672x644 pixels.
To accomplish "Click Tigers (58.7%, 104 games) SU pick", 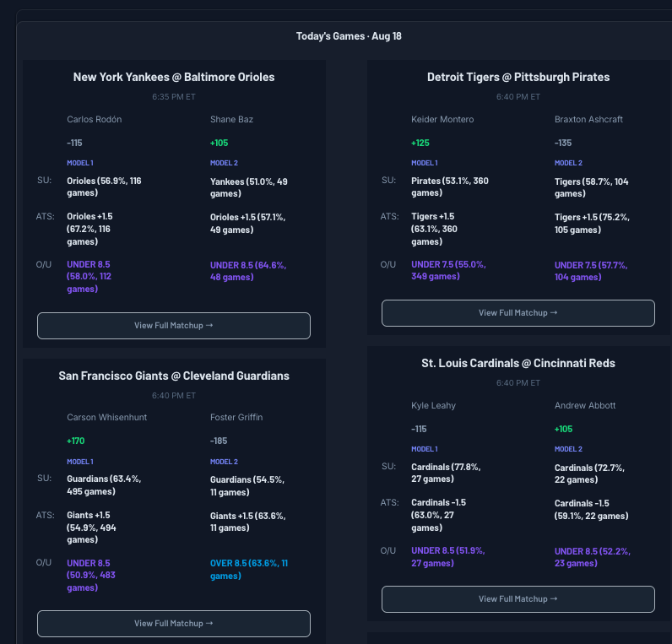I will (x=592, y=187).
